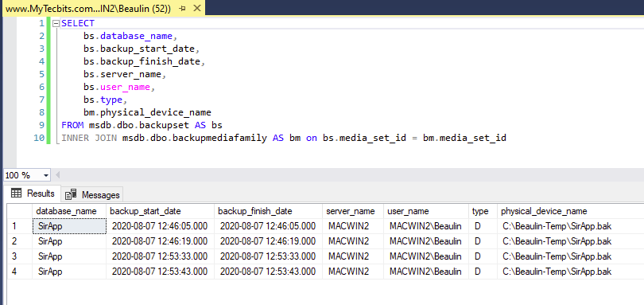This screenshot has height=305, width=644.
Task: Click C:\Beaulin-Temp\SirApp.bak cell in row 4
Action: [x=571, y=272]
